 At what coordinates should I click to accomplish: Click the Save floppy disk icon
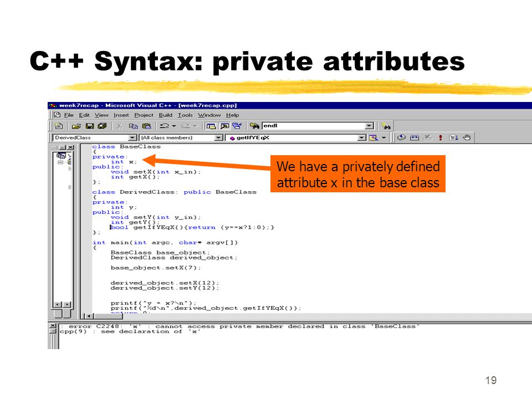[x=90, y=126]
